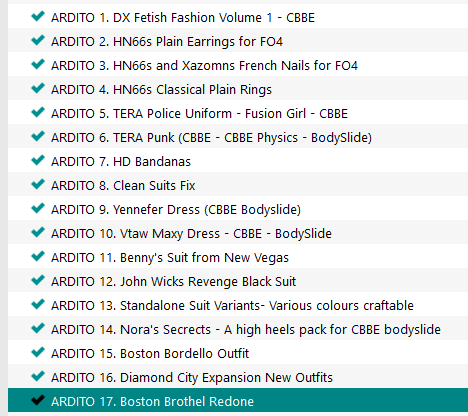Select text 'ARDITO 1. DX Fetish Fashion Volume 1 - CBBE'
The image size is (468, 416).
[x=183, y=18]
